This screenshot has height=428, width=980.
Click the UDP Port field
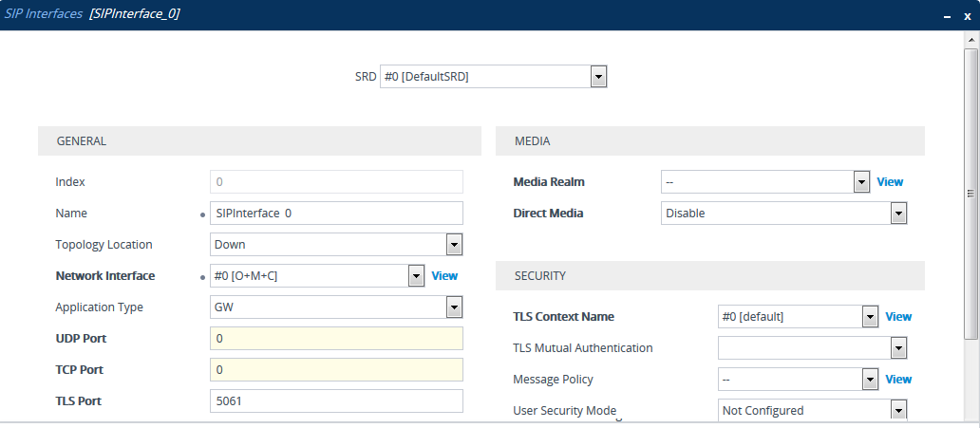click(x=336, y=339)
